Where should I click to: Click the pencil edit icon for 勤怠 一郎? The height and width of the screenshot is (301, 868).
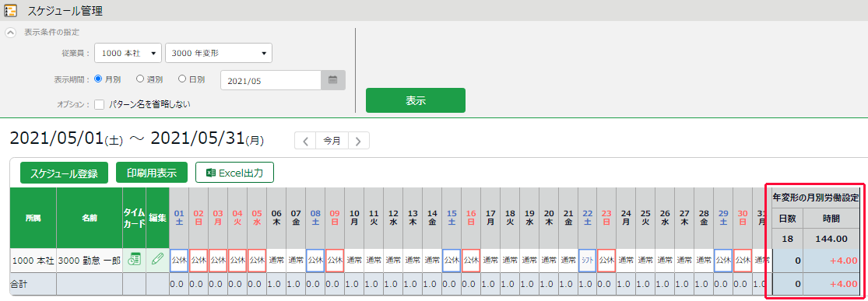(158, 260)
